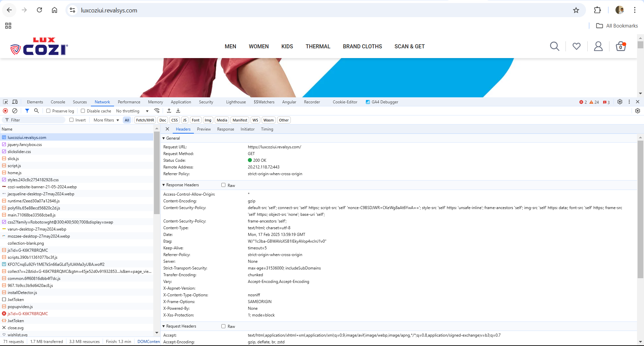Switch to the Console tab
This screenshot has width=644, height=346.
pos(58,102)
